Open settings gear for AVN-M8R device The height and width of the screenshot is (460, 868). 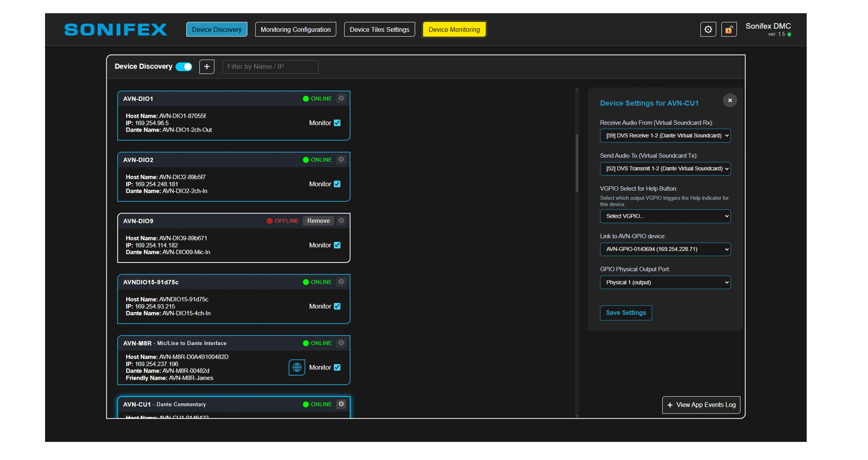[x=341, y=343]
